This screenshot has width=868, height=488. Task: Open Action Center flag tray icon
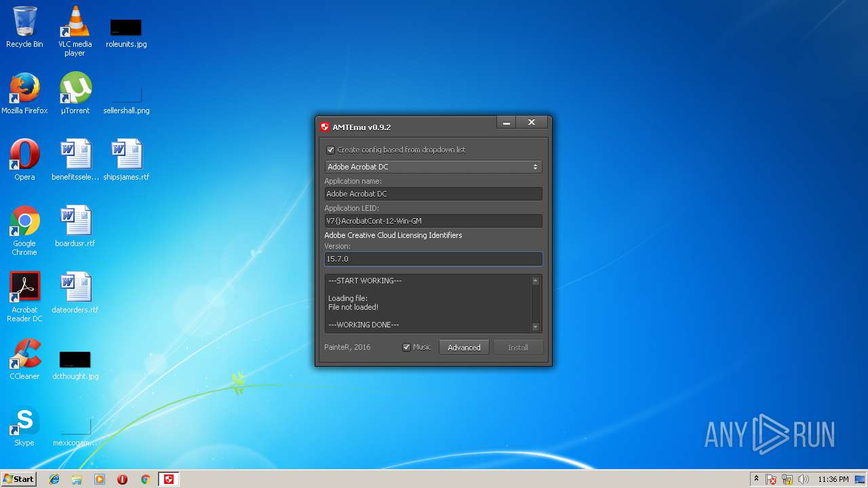[771, 479]
